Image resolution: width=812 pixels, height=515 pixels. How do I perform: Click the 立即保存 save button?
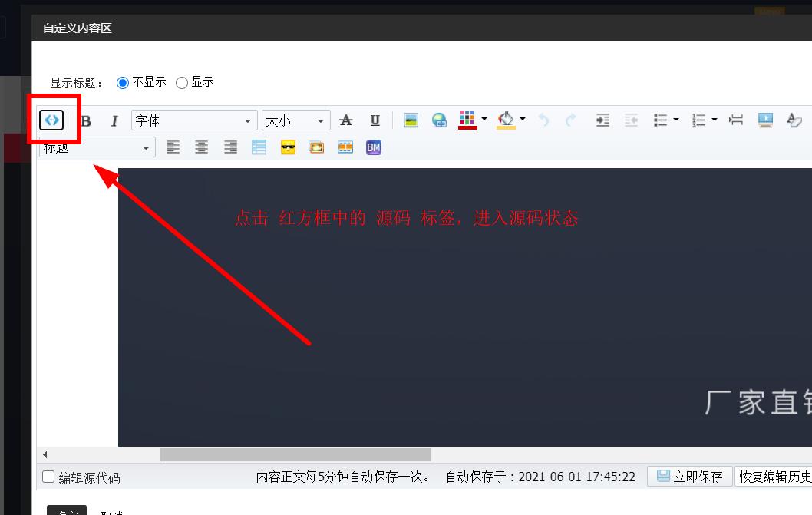[689, 476]
